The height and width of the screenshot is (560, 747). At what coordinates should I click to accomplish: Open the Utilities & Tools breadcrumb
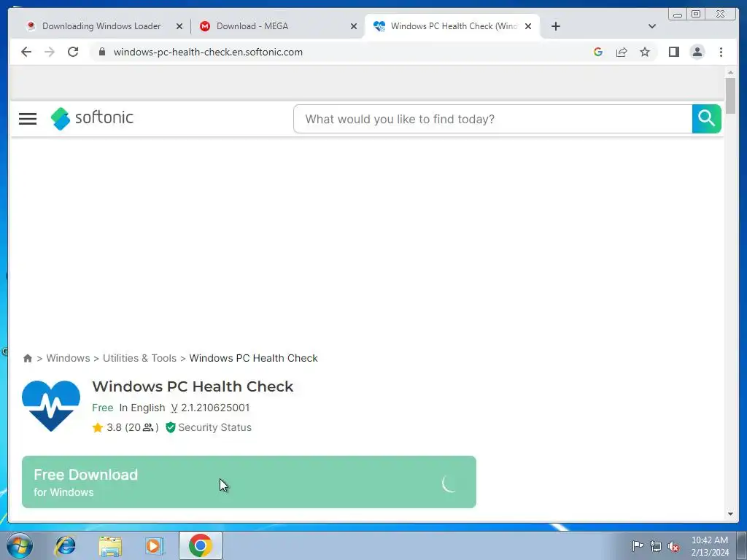pos(139,358)
